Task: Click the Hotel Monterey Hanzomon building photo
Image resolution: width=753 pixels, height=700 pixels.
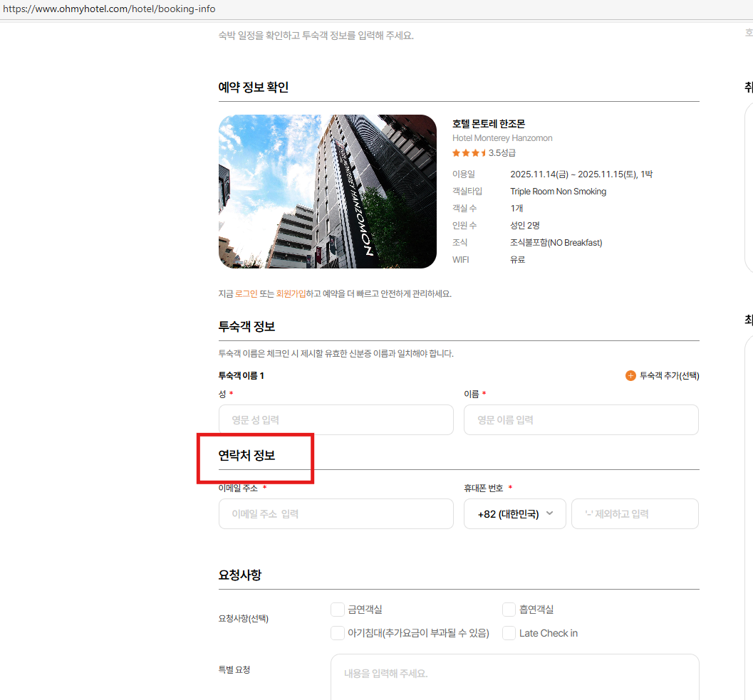Action: tap(328, 191)
